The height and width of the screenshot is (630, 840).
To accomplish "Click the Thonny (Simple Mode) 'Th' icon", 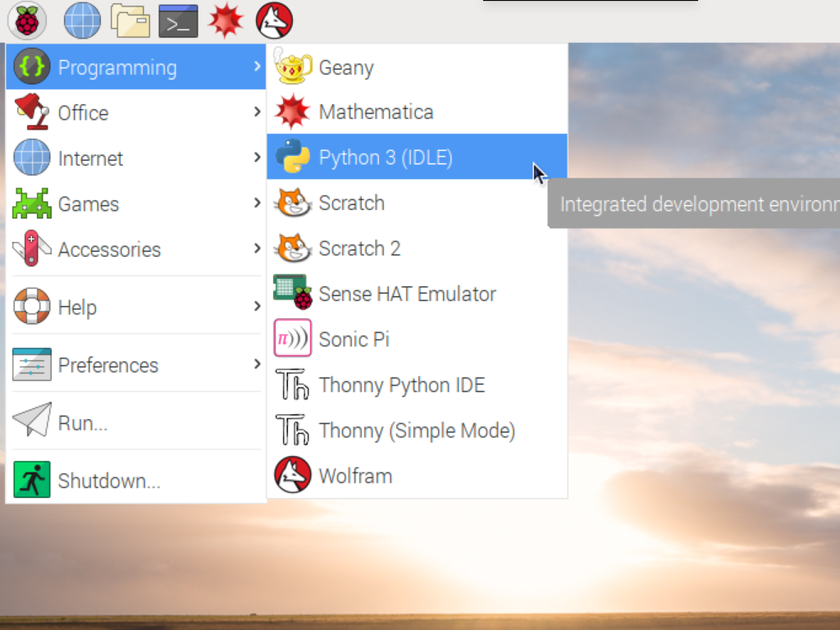I will (293, 430).
